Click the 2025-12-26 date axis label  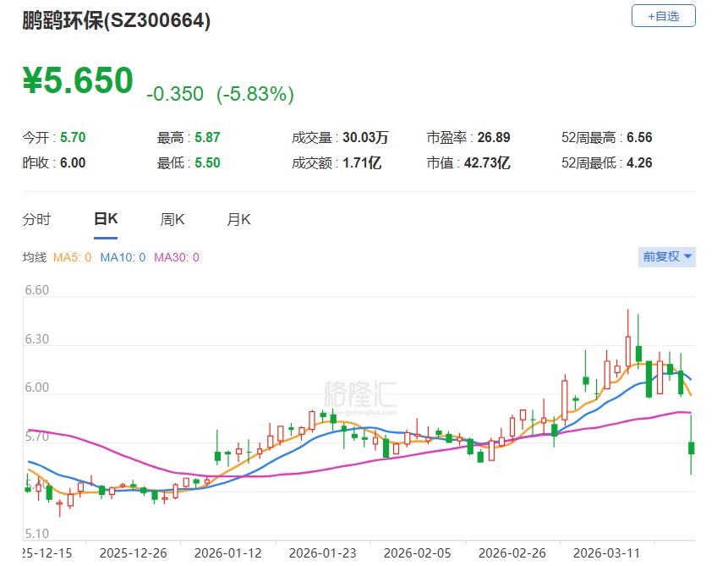(134, 552)
